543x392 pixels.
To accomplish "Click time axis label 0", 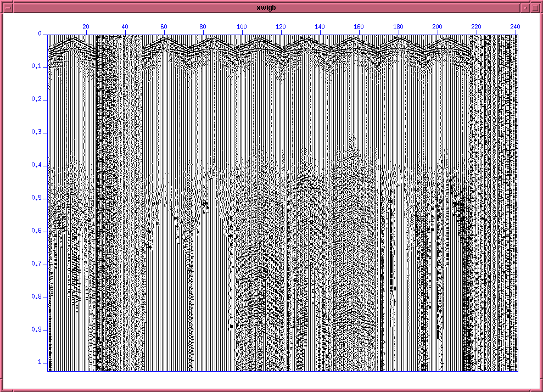I will click(40, 33).
